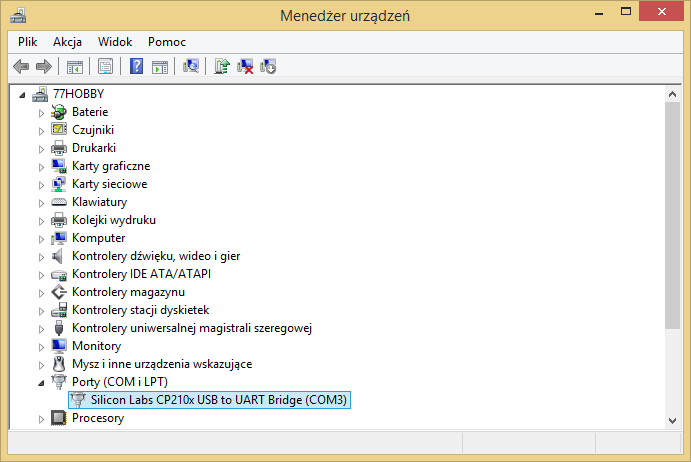Click the scrollbar down arrow
691x462 pixels.
[x=672, y=421]
